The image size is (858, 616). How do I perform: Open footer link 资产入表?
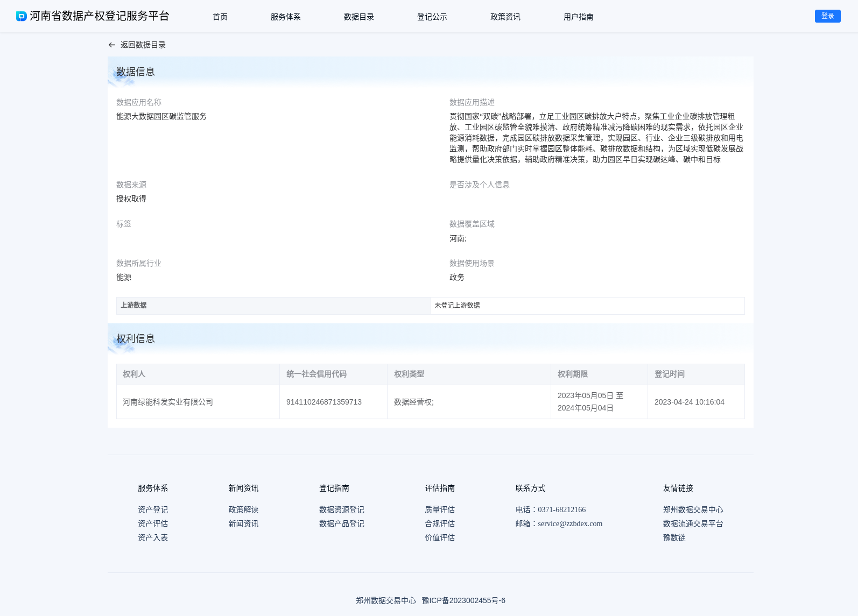(x=153, y=537)
